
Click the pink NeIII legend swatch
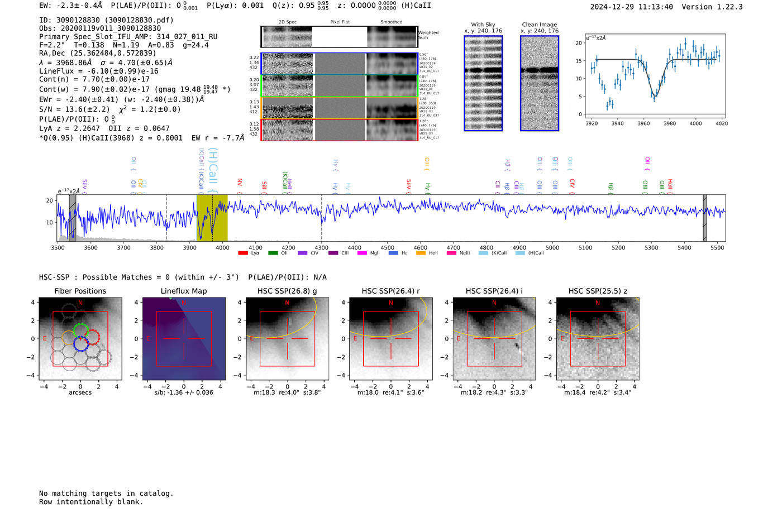pyautogui.click(x=451, y=253)
